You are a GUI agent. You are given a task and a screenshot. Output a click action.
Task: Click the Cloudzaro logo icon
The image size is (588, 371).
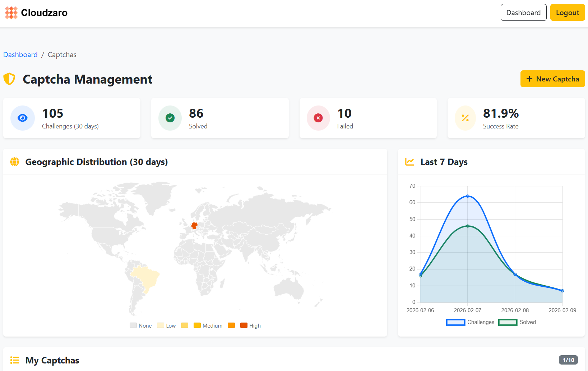11,13
